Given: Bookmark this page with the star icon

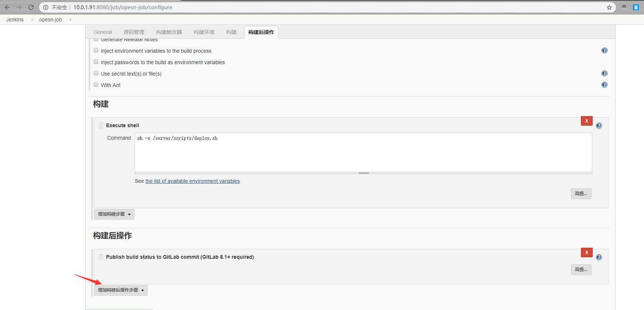Looking at the screenshot, I should [609, 7].
